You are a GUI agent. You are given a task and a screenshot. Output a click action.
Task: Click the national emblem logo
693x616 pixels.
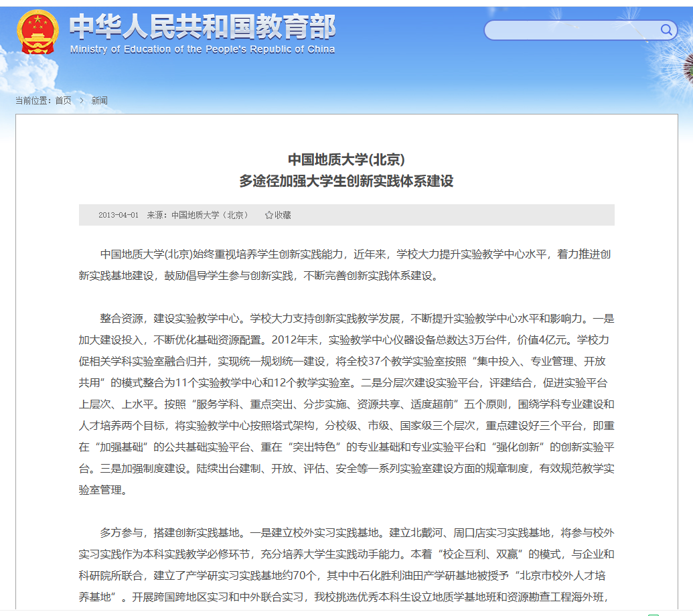coord(37,31)
